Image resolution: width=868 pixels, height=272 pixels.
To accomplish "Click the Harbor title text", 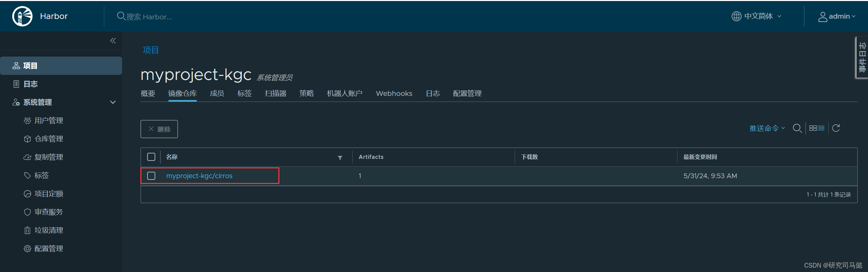I will pos(54,16).
